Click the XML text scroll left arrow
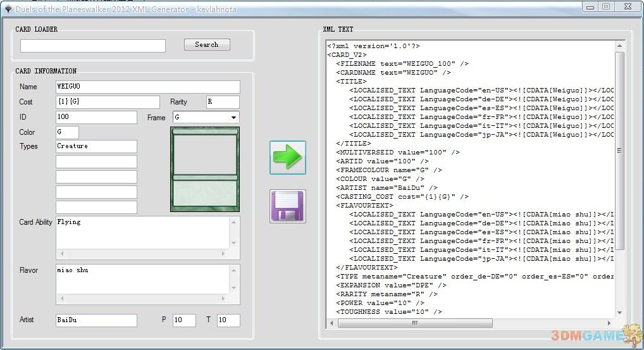 tap(332, 323)
